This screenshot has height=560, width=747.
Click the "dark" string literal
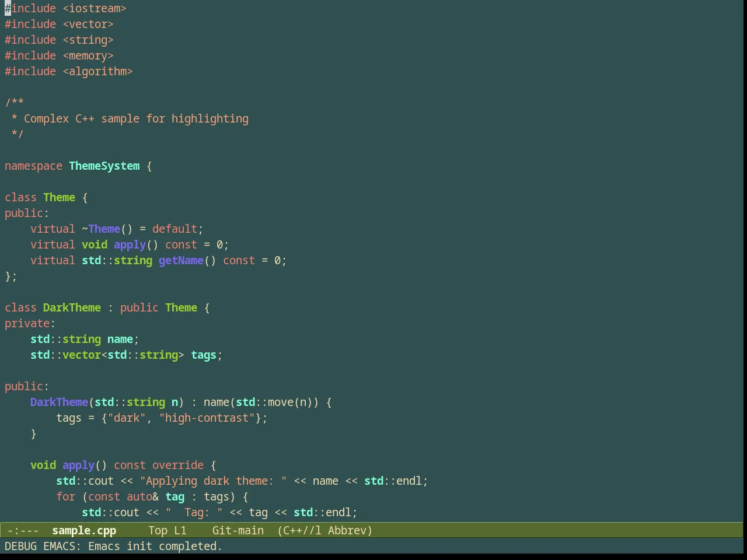coord(127,418)
